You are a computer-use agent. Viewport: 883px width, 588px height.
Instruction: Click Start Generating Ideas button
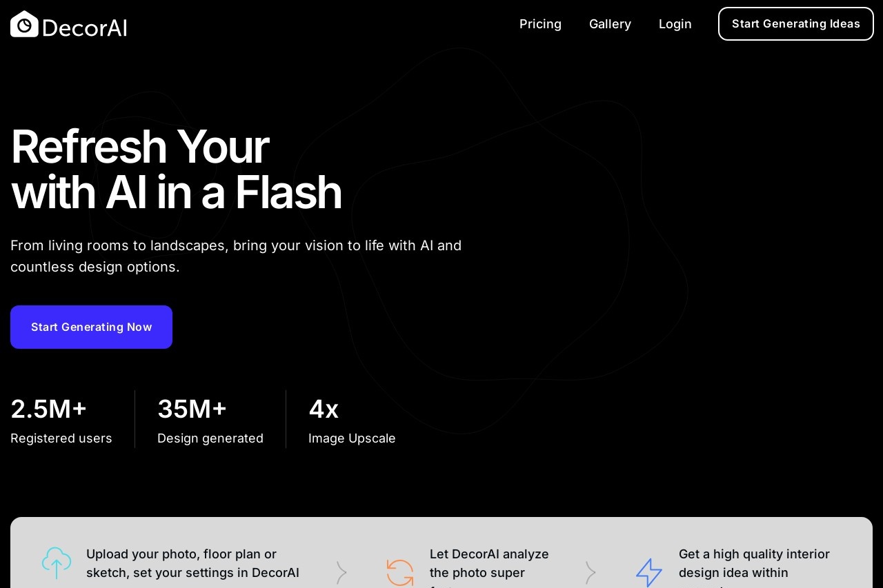pos(796,24)
